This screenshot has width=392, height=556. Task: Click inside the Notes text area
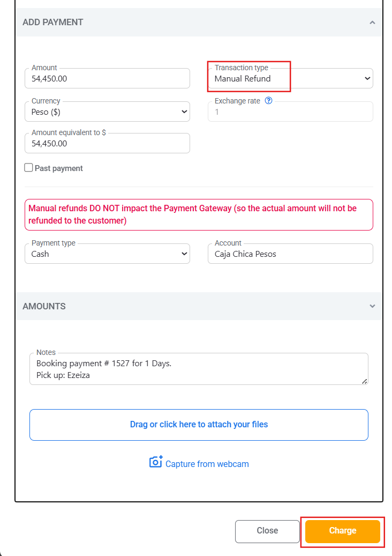(x=199, y=369)
